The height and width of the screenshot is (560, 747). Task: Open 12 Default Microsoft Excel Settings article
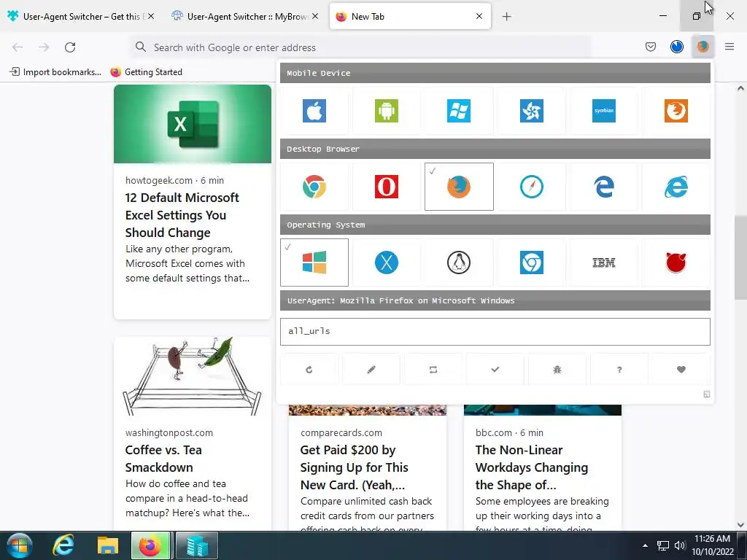[182, 215]
